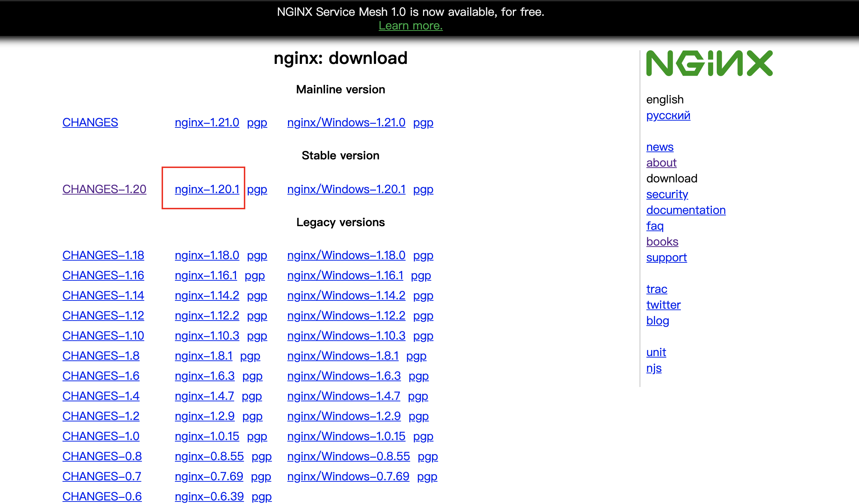859x504 pixels.
Task: Open documentation from sidebar
Action: [686, 210]
